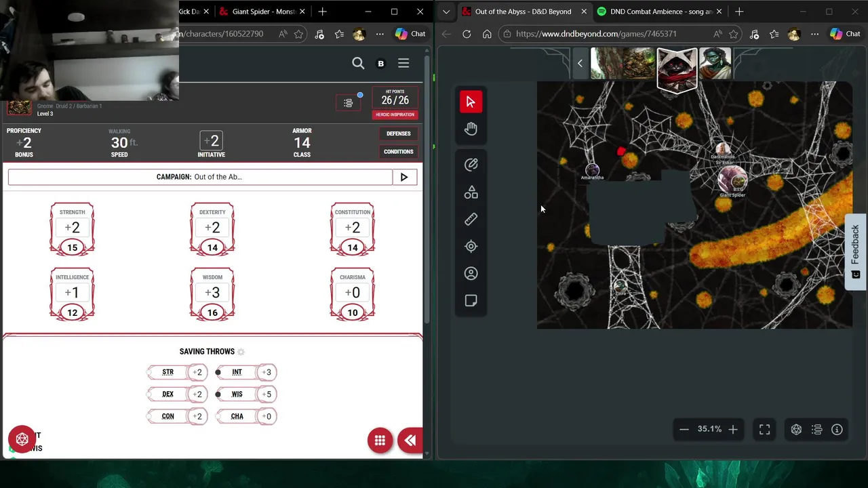
Task: Open the hamburger menu on character sheet
Action: coord(403,63)
